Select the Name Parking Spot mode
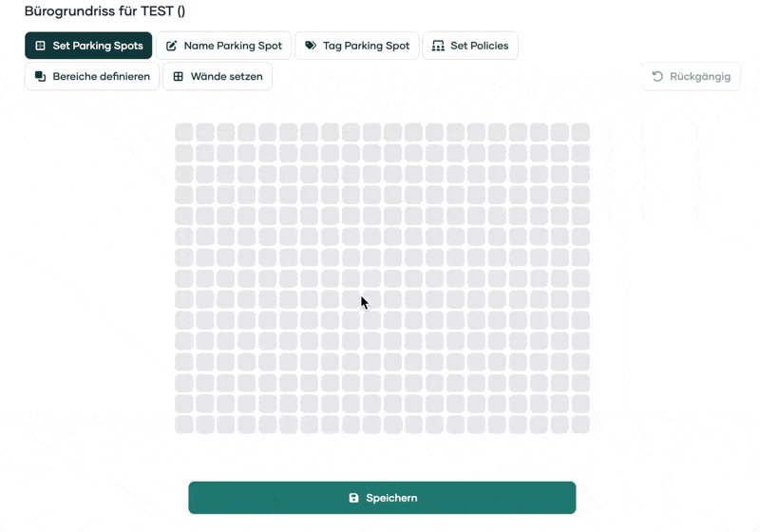This screenshot has width=760, height=532. (x=233, y=46)
